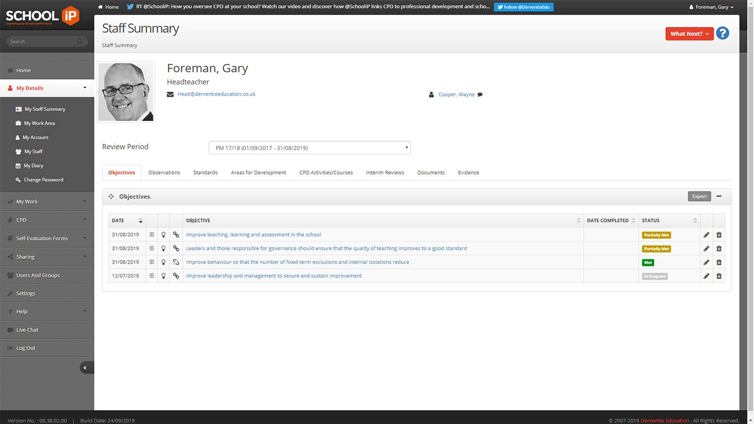Expand the Sharing sidebar section
Screen dimensions: 754x424
tap(47, 257)
